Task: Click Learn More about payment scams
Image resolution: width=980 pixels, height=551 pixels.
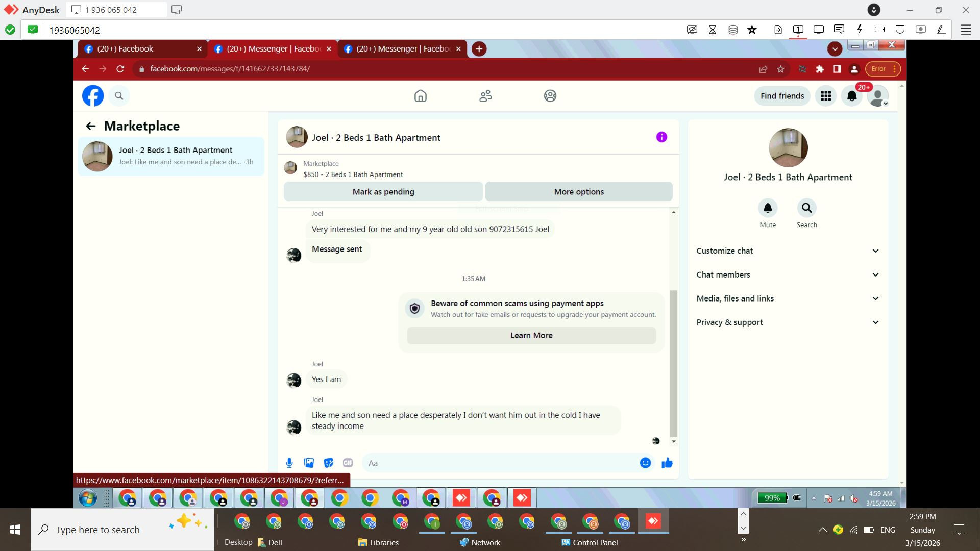Action: click(531, 335)
